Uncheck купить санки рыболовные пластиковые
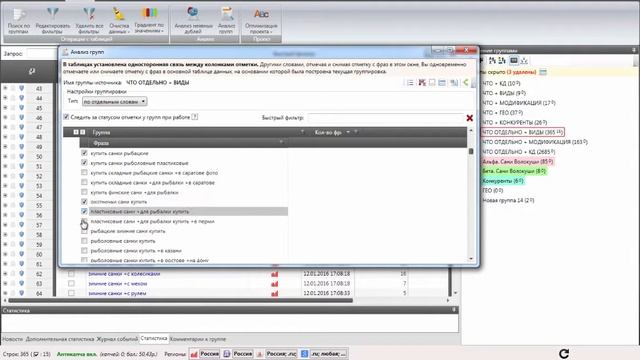The image size is (640, 360). (84, 163)
